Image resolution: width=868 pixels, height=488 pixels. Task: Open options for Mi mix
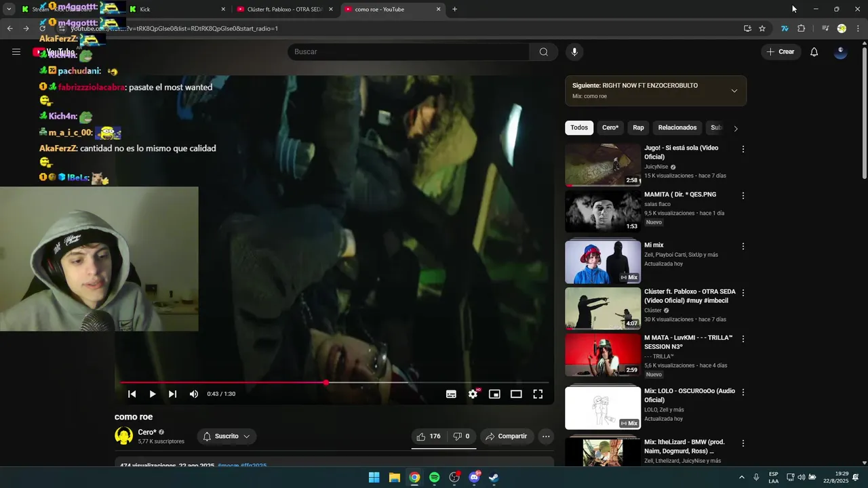[743, 247]
